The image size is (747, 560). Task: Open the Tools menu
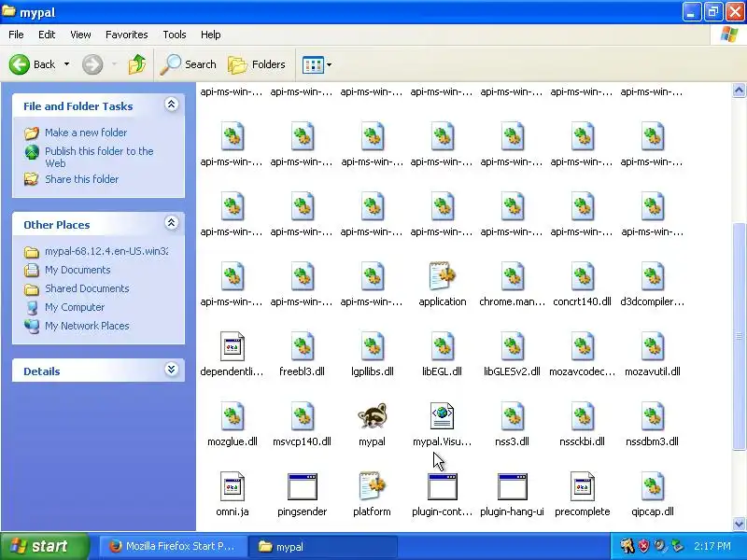[x=175, y=35]
